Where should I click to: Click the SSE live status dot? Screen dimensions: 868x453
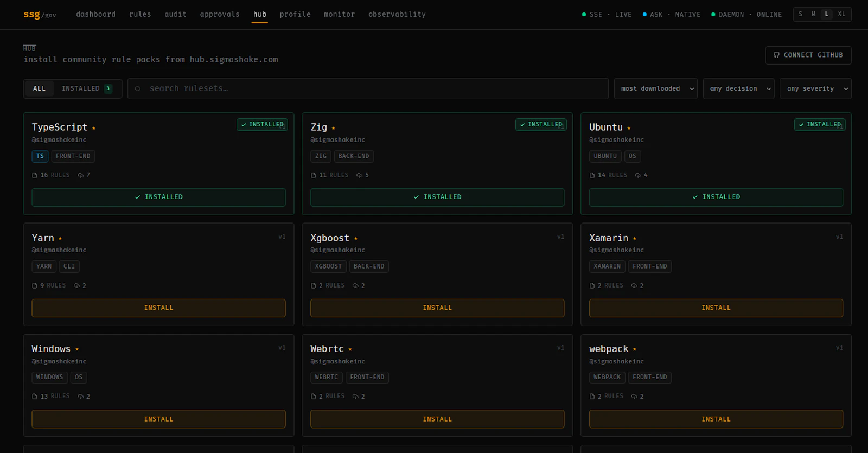click(x=584, y=15)
